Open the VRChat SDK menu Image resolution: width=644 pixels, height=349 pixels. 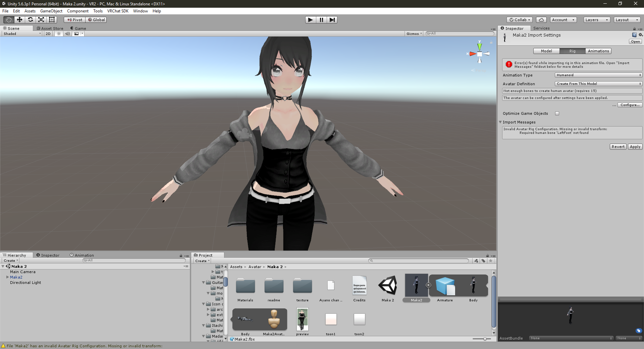[x=118, y=11]
